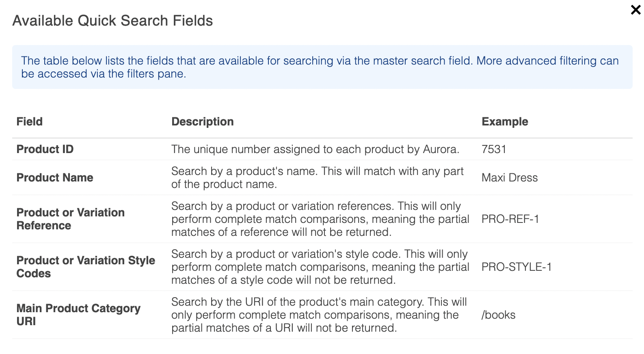
Task: Click the 7531 example value
Action: [493, 149]
